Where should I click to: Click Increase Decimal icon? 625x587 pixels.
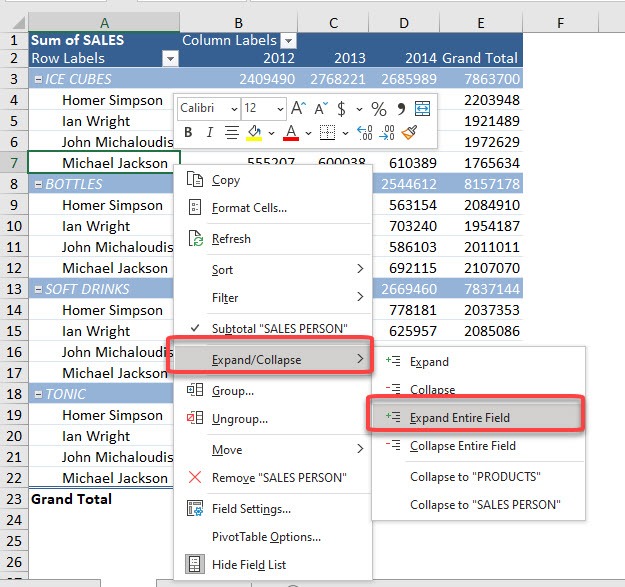(x=365, y=132)
